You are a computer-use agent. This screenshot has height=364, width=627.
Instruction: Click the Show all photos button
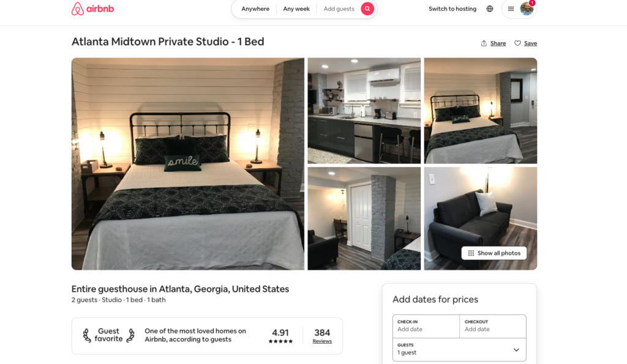[x=494, y=253]
